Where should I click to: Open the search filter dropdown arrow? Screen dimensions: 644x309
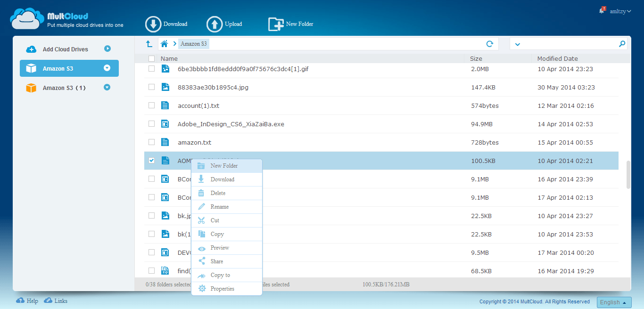[x=518, y=43]
